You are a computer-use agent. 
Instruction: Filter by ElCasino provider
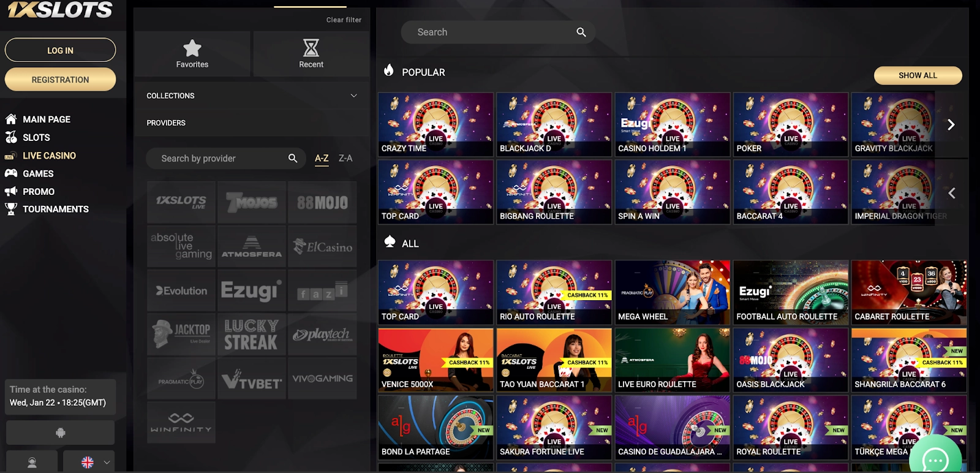pos(322,246)
